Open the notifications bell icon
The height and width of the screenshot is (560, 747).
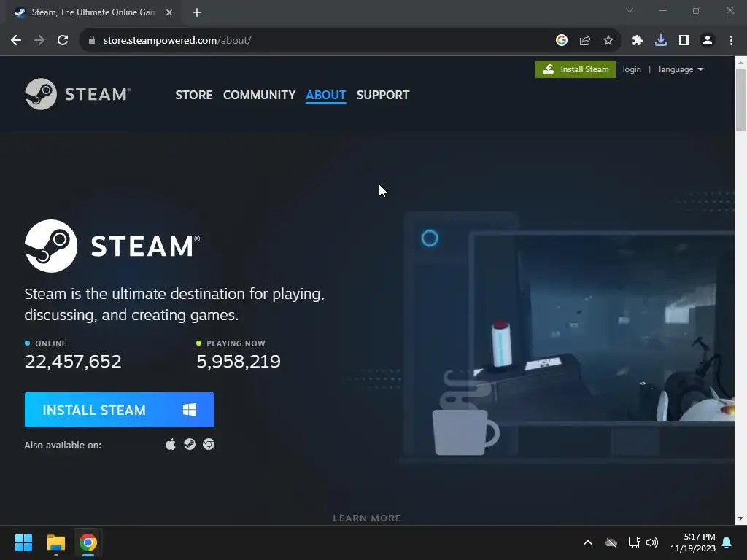[x=727, y=542]
